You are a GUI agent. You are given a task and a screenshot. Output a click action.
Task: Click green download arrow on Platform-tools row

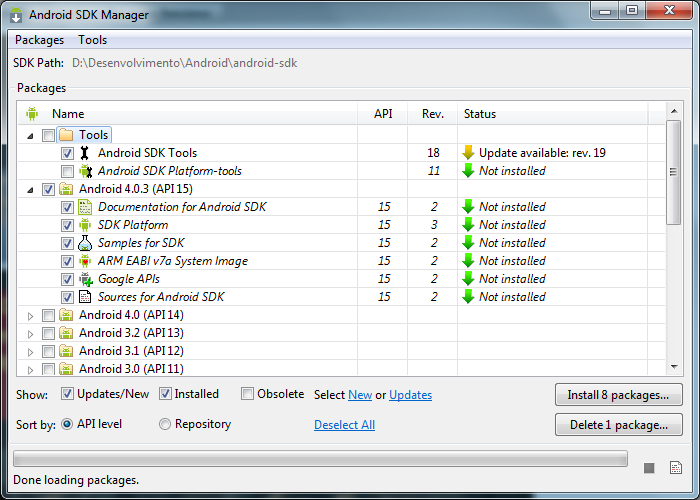point(468,171)
